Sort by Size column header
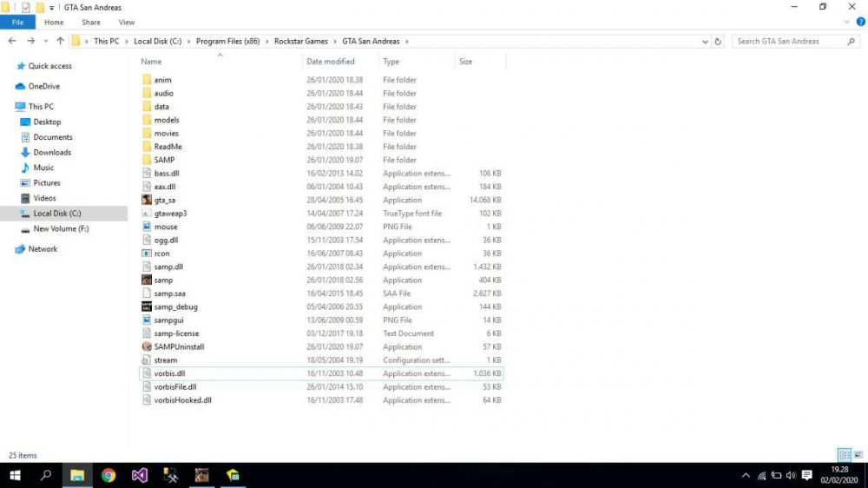Image resolution: width=868 pixels, height=488 pixels. pyautogui.click(x=465, y=62)
